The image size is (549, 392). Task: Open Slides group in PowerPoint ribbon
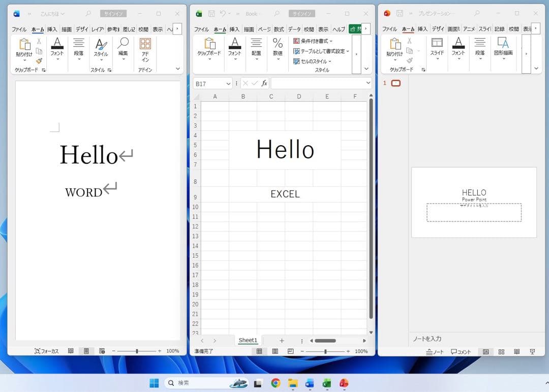click(x=437, y=49)
